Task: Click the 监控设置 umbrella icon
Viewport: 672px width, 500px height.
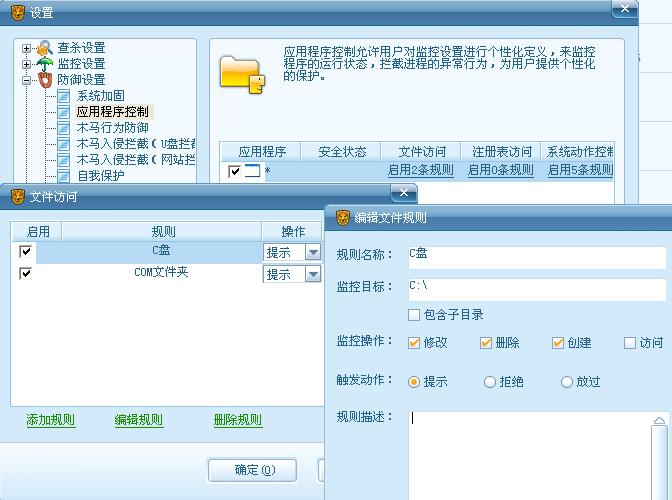Action: (45, 64)
